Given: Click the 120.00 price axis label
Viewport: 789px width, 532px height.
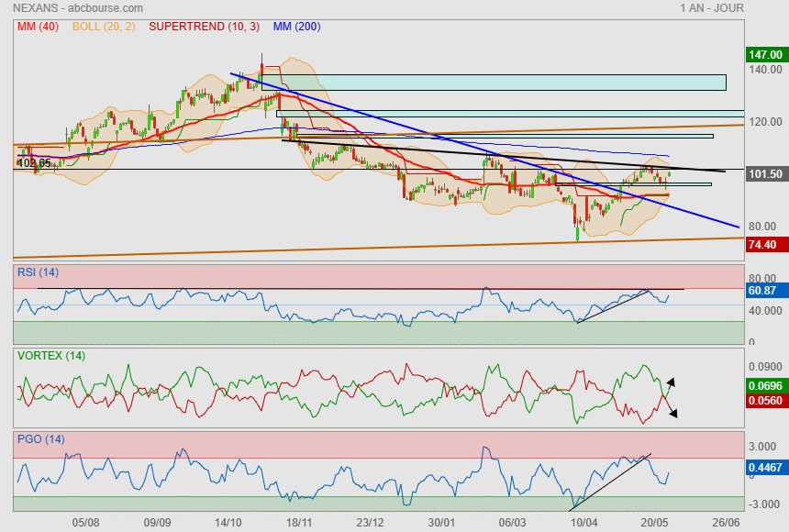Looking at the screenshot, I should pyautogui.click(x=765, y=122).
